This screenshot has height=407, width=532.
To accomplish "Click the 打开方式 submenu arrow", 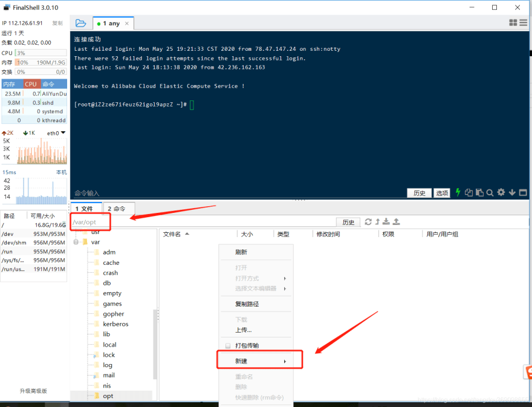I will click(285, 278).
